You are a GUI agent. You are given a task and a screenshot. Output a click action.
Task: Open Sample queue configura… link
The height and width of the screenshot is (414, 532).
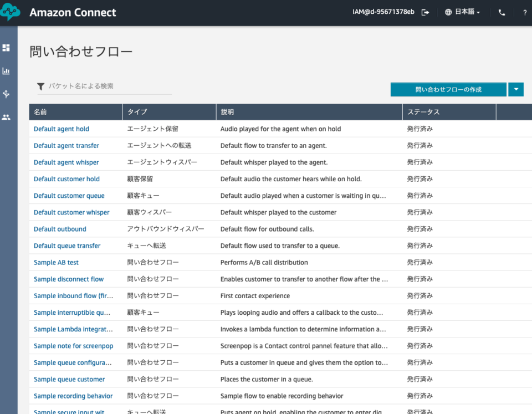(73, 362)
